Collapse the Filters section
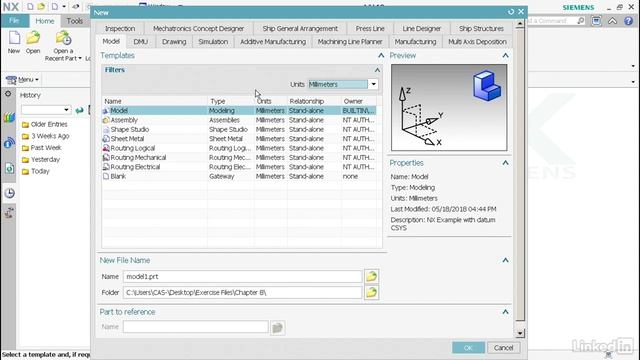Image resolution: width=640 pixels, height=360 pixels. point(377,70)
